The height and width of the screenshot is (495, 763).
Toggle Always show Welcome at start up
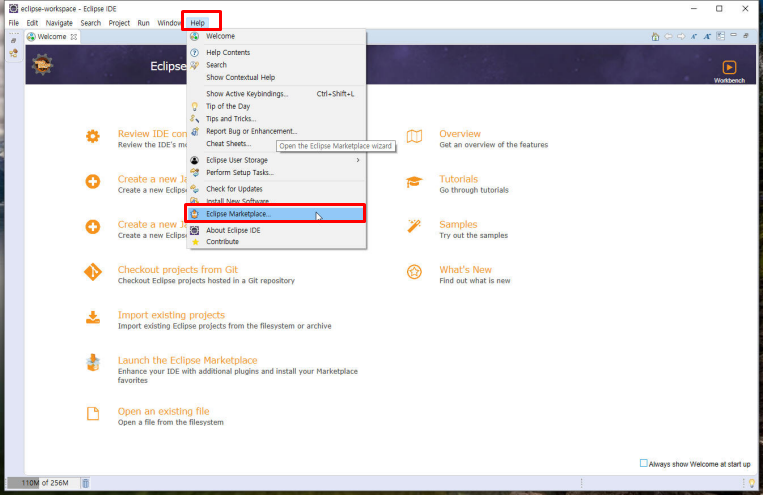pyautogui.click(x=644, y=463)
